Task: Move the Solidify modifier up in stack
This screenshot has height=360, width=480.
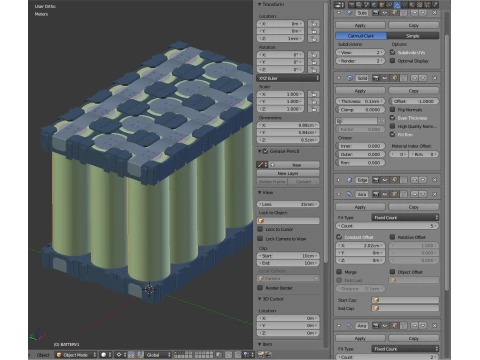Action: 414,78
